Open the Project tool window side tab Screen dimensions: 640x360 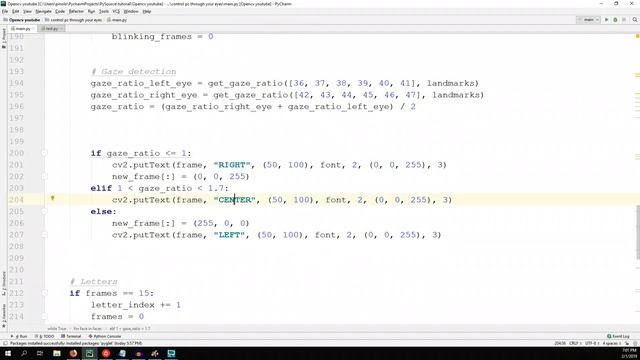(x=4, y=39)
